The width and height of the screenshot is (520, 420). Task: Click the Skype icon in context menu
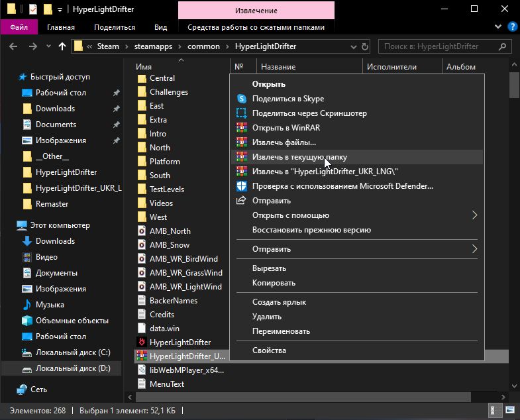[x=241, y=99]
